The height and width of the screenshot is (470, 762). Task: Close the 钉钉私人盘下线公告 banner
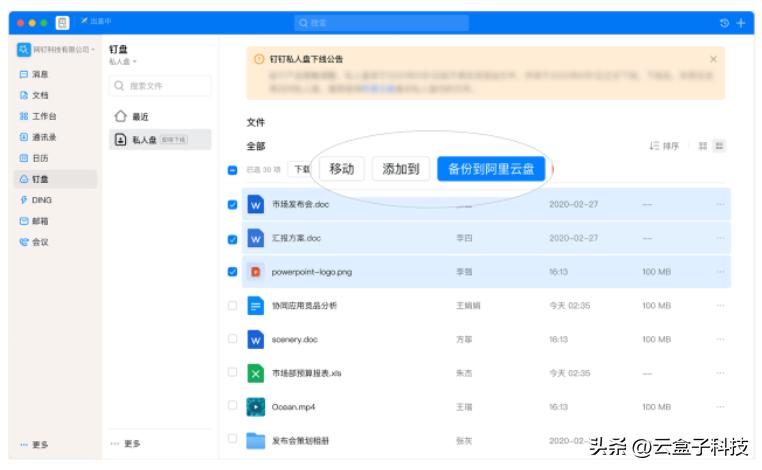[x=713, y=59]
